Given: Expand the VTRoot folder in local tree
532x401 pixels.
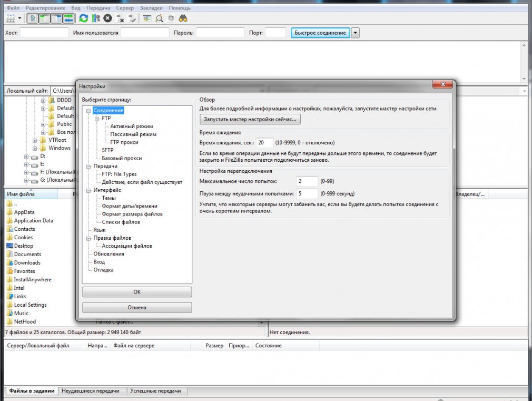Looking at the screenshot, I should click(35, 140).
